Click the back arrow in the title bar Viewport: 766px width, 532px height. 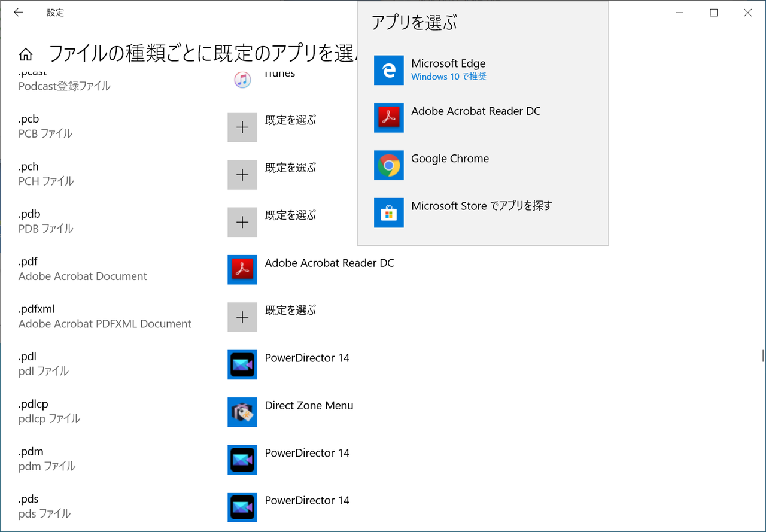[x=19, y=12]
